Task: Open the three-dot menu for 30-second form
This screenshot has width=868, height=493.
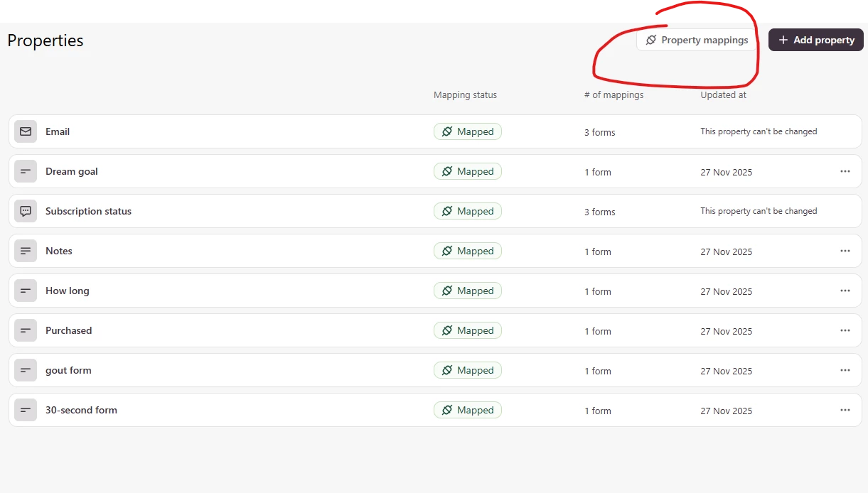Action: [845, 410]
